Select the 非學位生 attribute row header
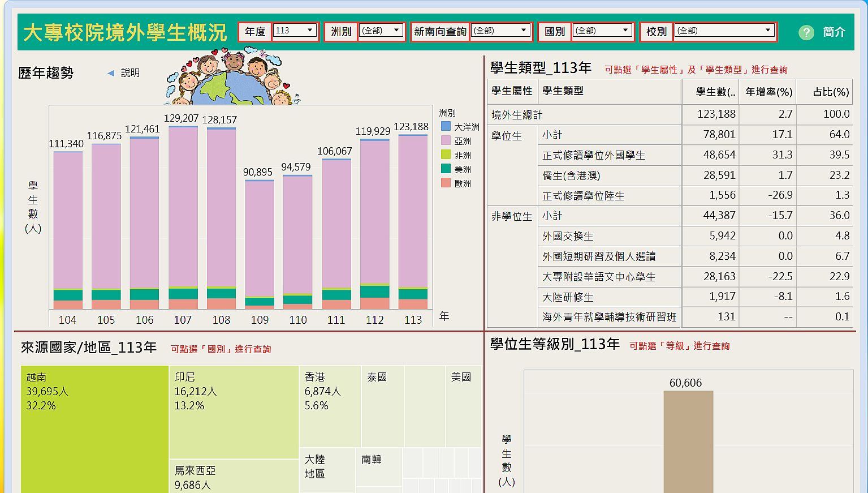Image resolution: width=868 pixels, height=493 pixels. [511, 216]
